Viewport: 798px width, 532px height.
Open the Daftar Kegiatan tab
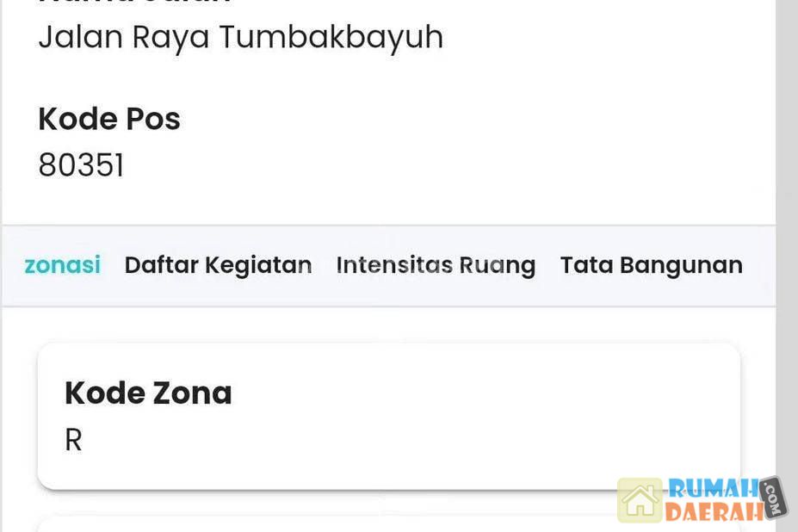click(x=218, y=265)
